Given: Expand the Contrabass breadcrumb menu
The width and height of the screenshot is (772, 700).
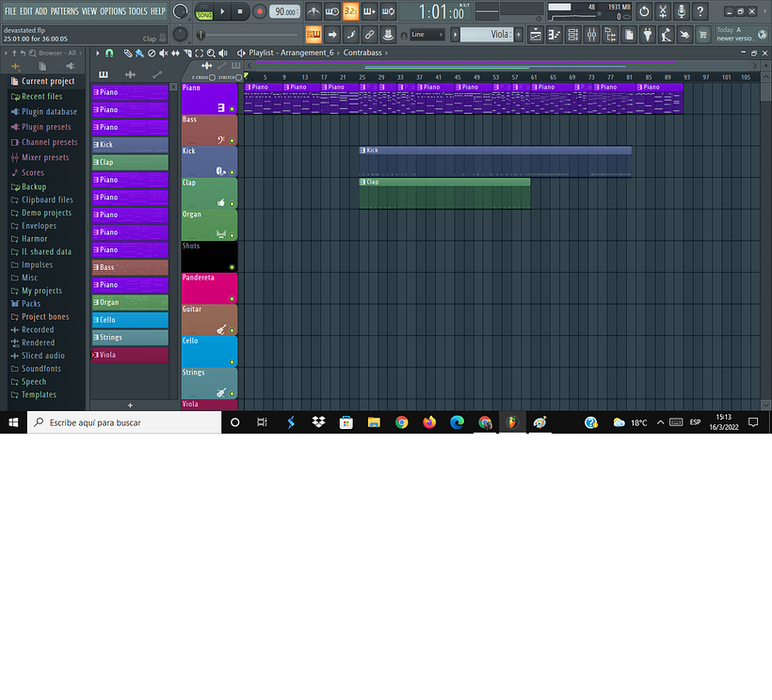Looking at the screenshot, I should click(386, 53).
